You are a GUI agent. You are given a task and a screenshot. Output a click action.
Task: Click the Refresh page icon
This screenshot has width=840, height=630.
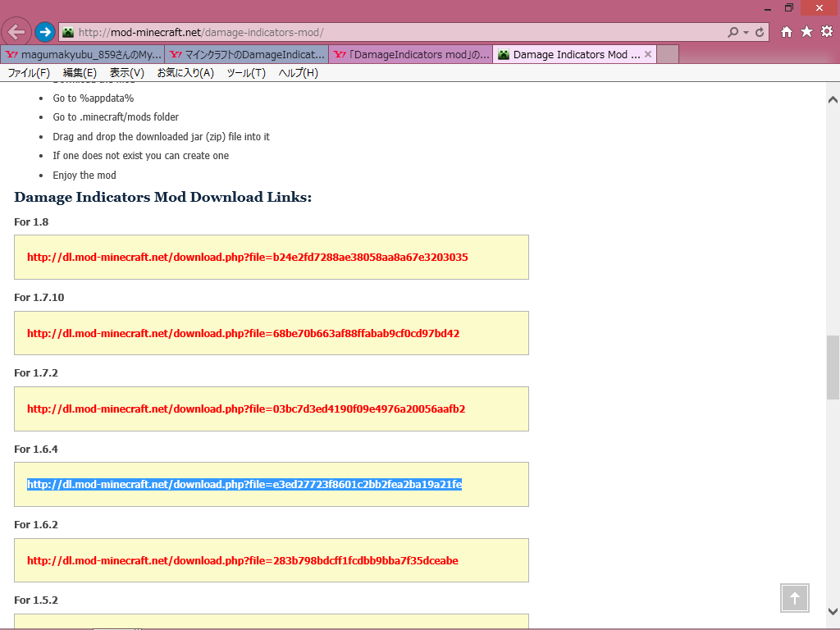[760, 32]
